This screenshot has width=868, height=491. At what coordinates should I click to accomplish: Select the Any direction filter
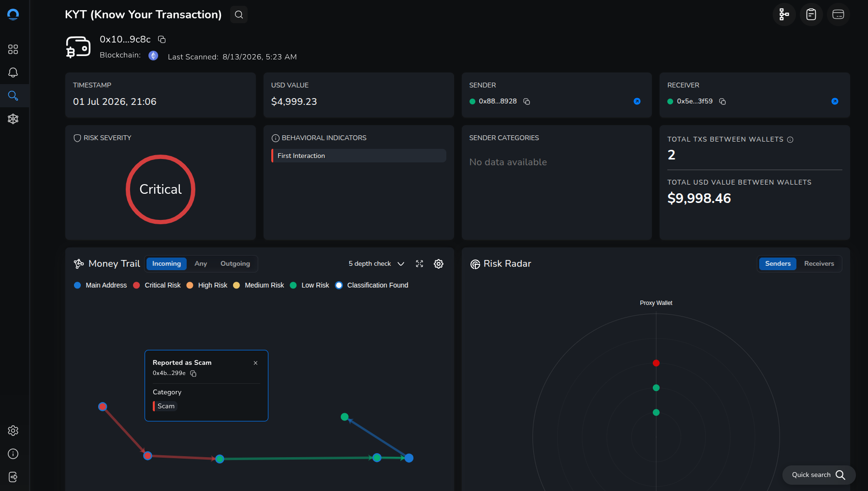point(201,264)
